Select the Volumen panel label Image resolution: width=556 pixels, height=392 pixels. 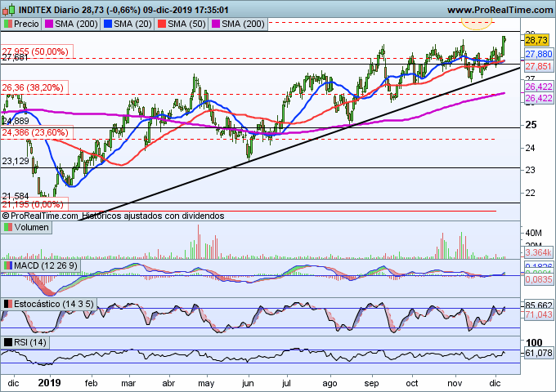[31, 227]
